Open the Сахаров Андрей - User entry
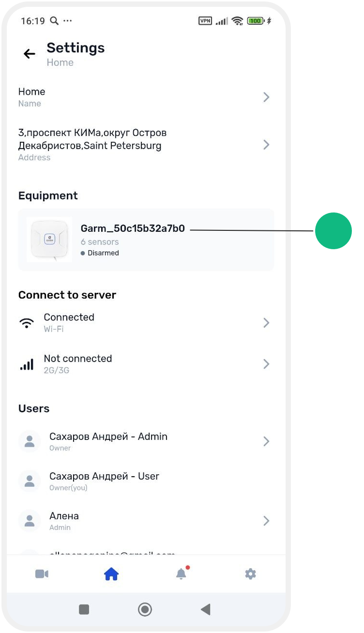The image size is (364, 633). 146,481
